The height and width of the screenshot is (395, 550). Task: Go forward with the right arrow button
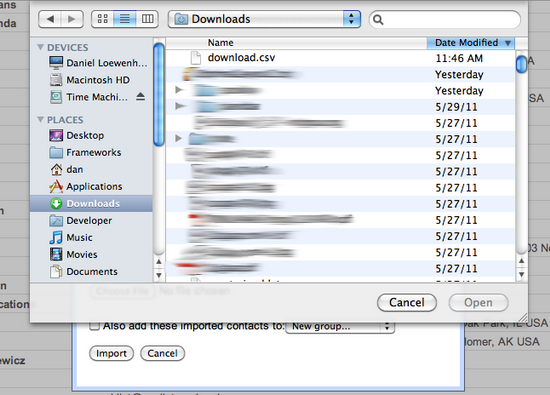[72, 19]
